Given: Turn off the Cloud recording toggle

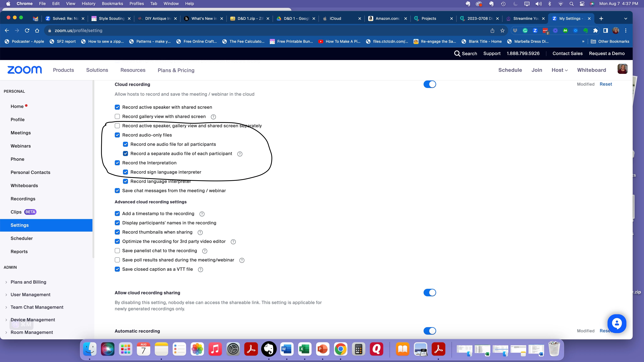Looking at the screenshot, I should (430, 84).
